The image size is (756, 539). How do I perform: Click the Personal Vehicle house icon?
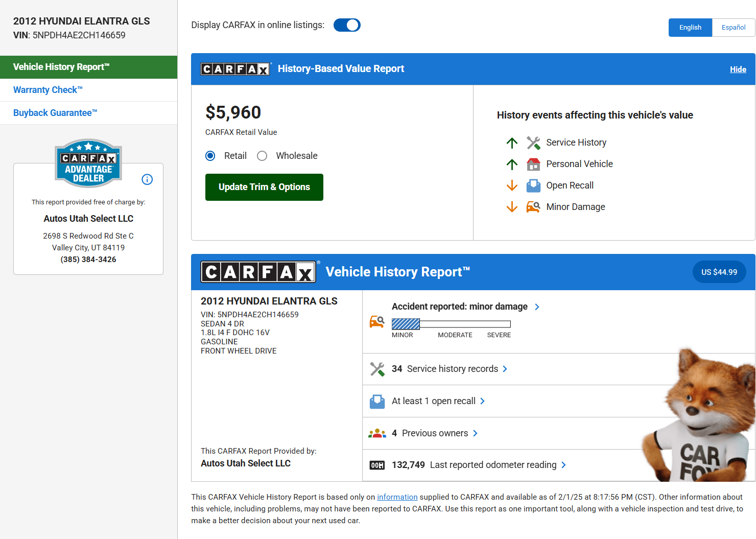(x=533, y=165)
